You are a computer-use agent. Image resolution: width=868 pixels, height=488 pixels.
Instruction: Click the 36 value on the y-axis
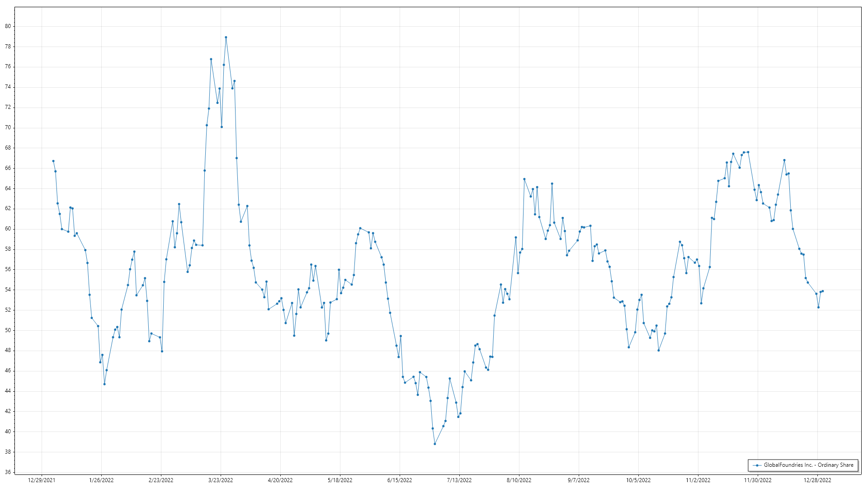8,472
